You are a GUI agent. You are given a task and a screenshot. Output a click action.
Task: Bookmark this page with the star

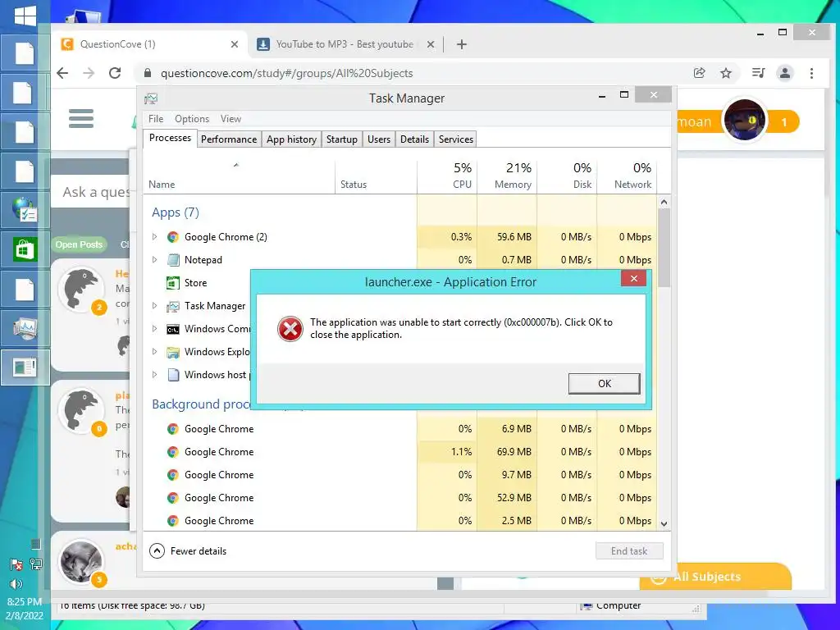coord(726,73)
